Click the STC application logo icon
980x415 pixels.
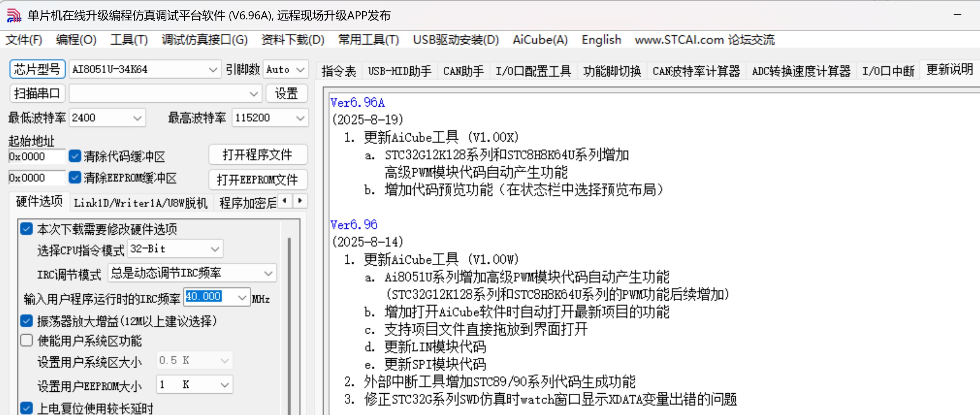[x=14, y=16]
